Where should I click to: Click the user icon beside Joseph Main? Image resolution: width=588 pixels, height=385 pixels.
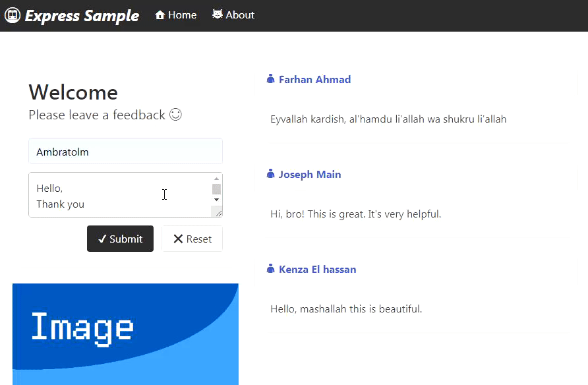[x=270, y=174]
